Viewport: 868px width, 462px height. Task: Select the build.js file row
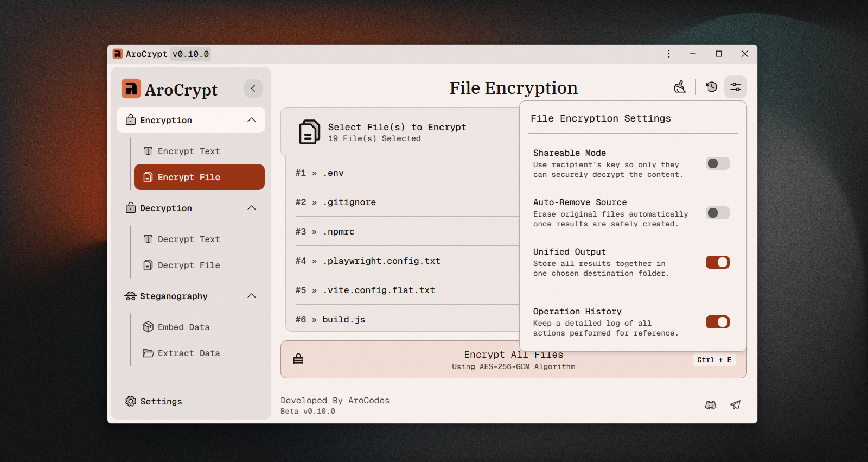[403, 319]
